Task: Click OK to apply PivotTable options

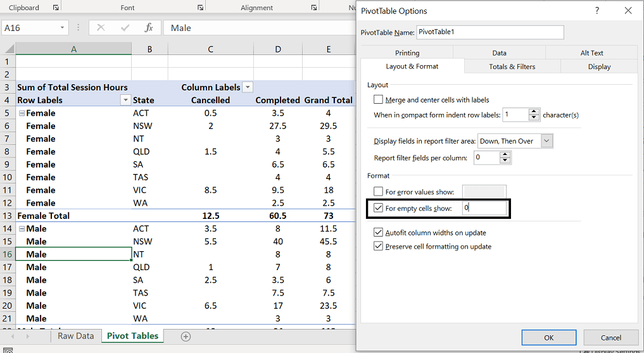Action: click(549, 337)
